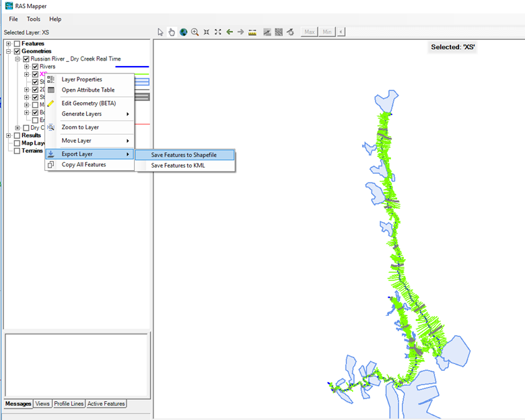Toggle the Features layer checkbox
The image size is (525, 420).
point(17,44)
